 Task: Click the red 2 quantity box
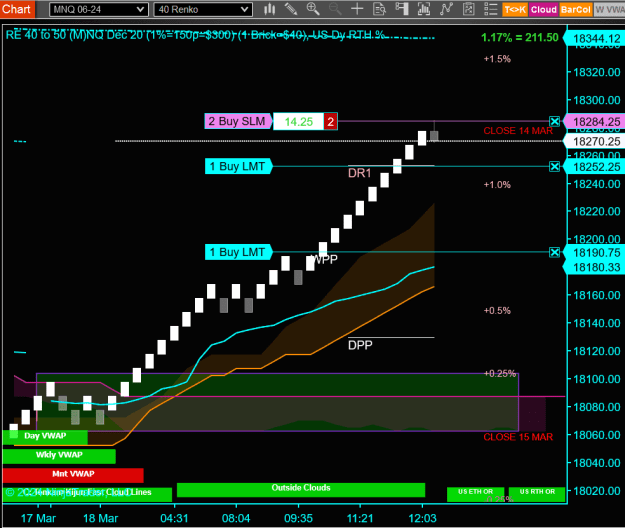pyautogui.click(x=330, y=122)
